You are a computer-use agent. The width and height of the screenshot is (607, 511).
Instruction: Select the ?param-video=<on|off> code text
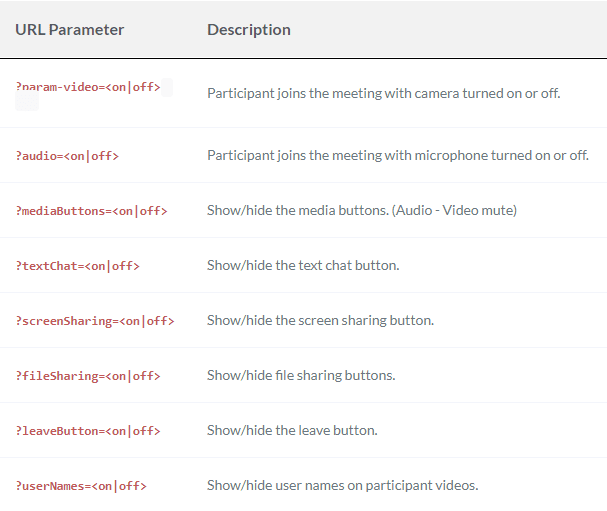tap(88, 87)
